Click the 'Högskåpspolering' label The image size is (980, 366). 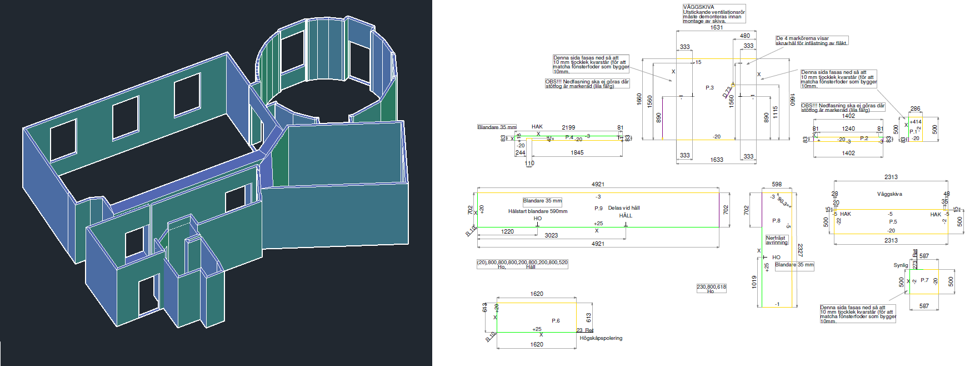click(601, 338)
